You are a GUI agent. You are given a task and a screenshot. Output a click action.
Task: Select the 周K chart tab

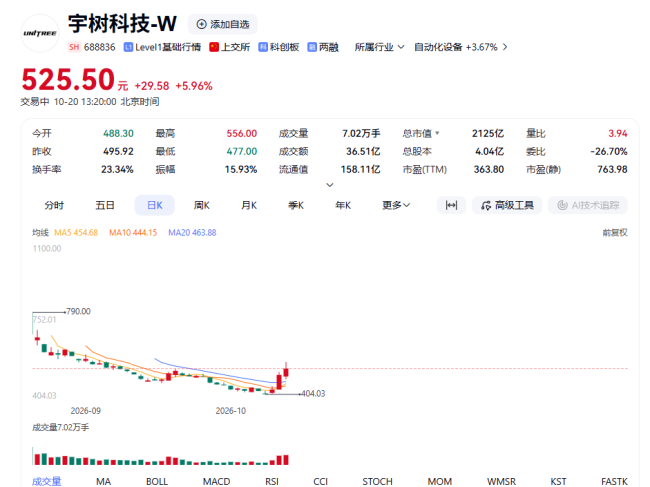point(202,206)
